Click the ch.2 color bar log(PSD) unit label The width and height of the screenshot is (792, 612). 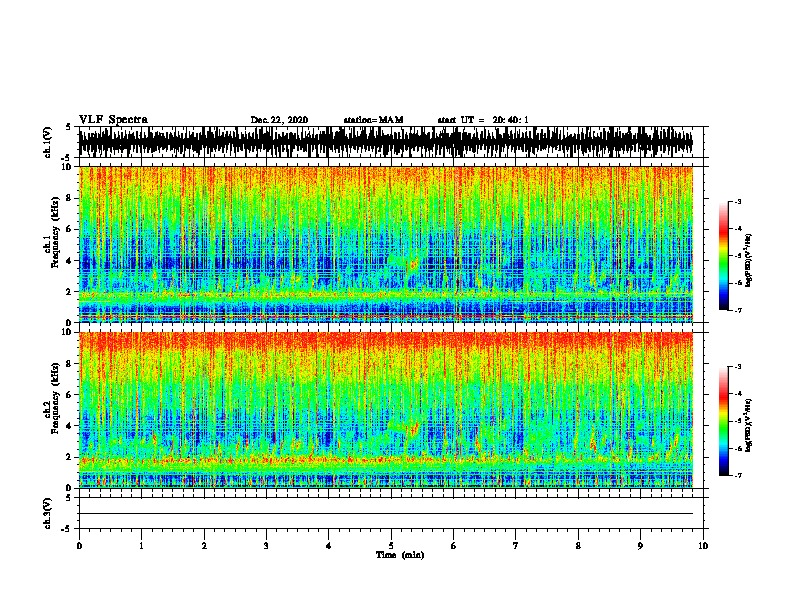[749, 425]
